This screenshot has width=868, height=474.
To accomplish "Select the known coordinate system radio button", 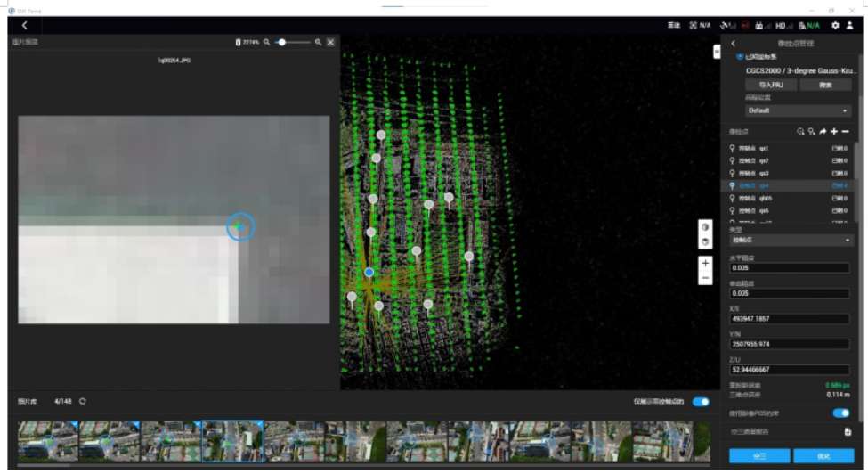I will click(x=739, y=56).
